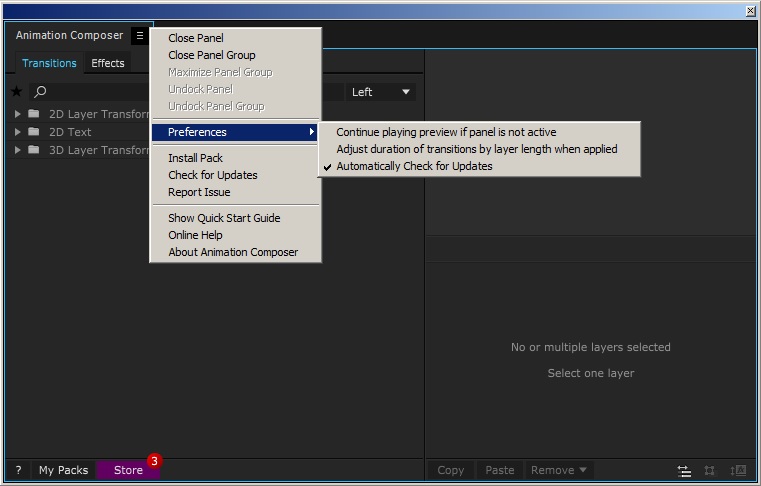Choose Close Panel from the menu

pyautogui.click(x=235, y=38)
